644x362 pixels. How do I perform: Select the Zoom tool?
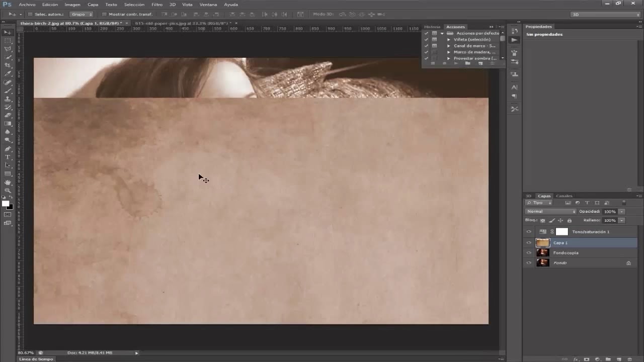8,190
